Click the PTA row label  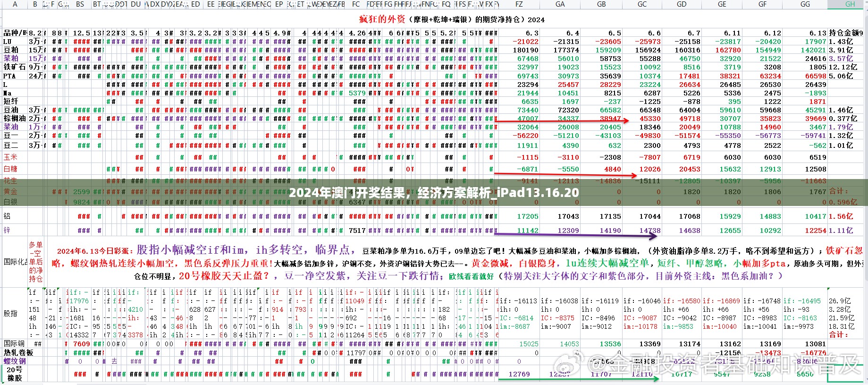pyautogui.click(x=9, y=76)
